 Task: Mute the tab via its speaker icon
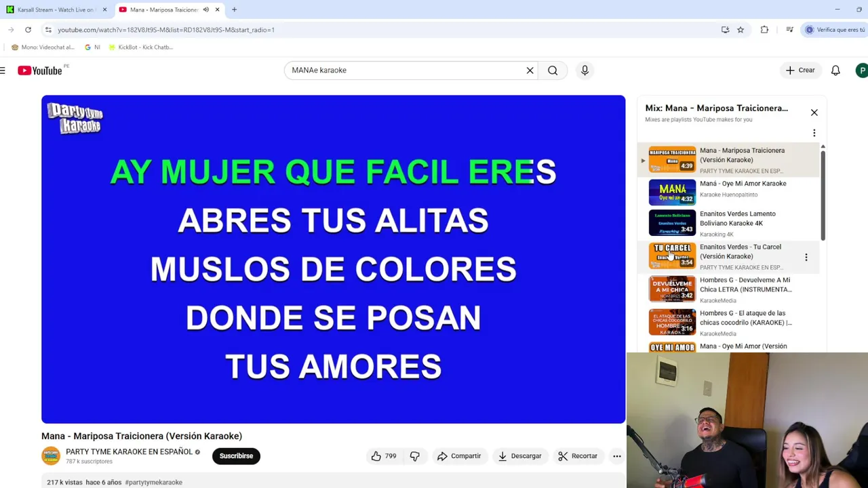[205, 9]
